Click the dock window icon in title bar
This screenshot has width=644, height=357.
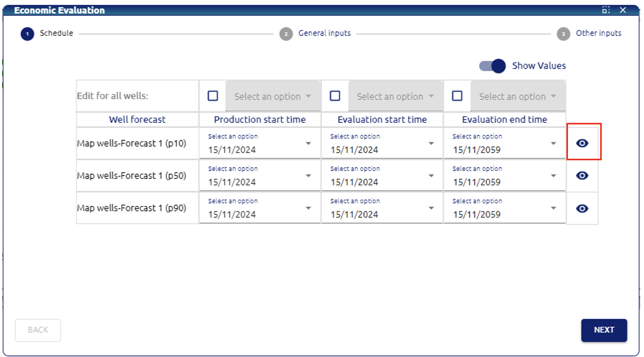tap(605, 10)
